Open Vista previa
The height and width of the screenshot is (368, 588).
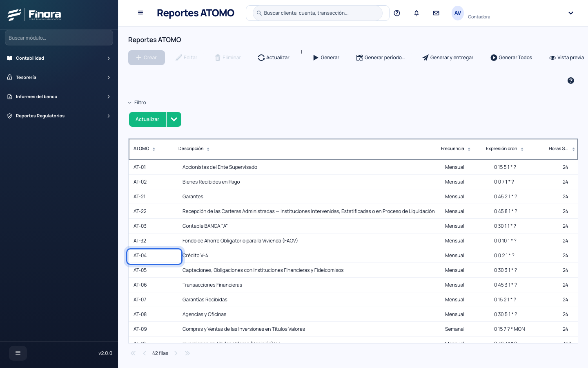point(566,58)
